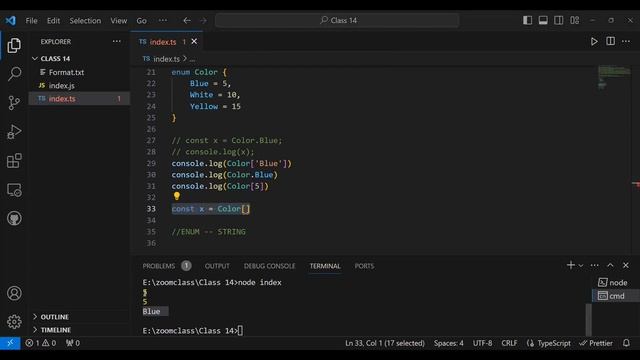Open notifications bell in status bar
Viewport: 640px width, 360px height.
coord(626,343)
